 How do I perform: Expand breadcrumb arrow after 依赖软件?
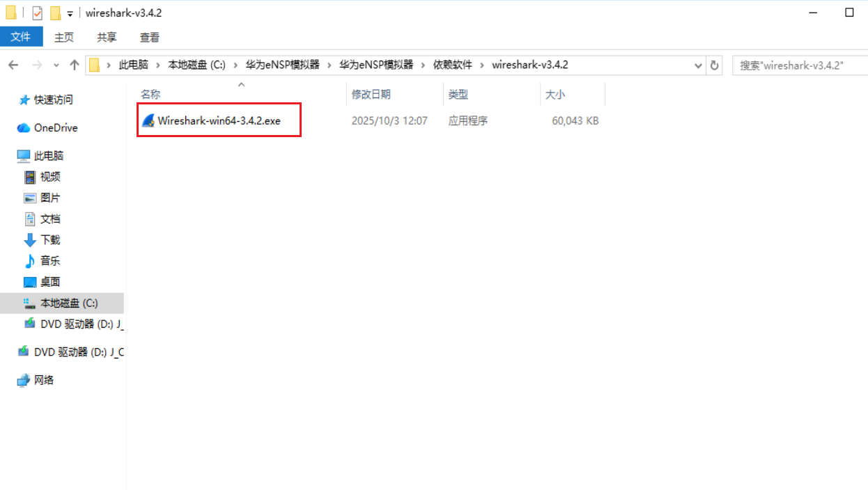point(481,65)
